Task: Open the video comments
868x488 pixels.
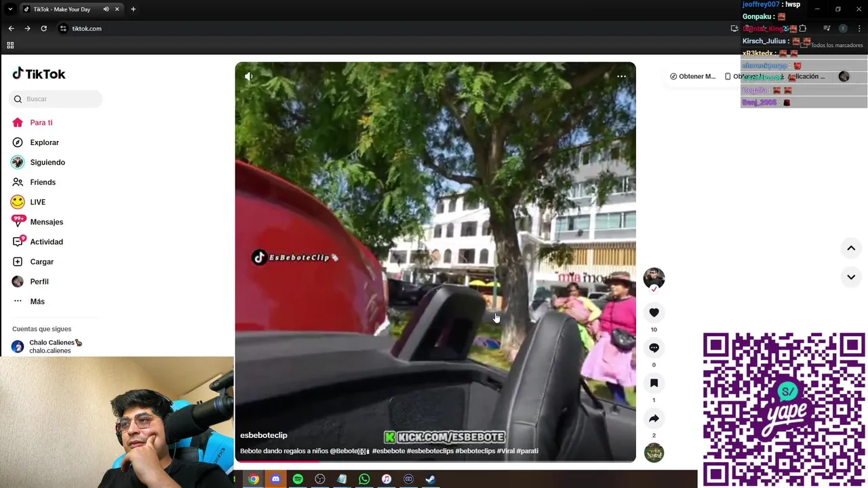Action: pos(654,348)
